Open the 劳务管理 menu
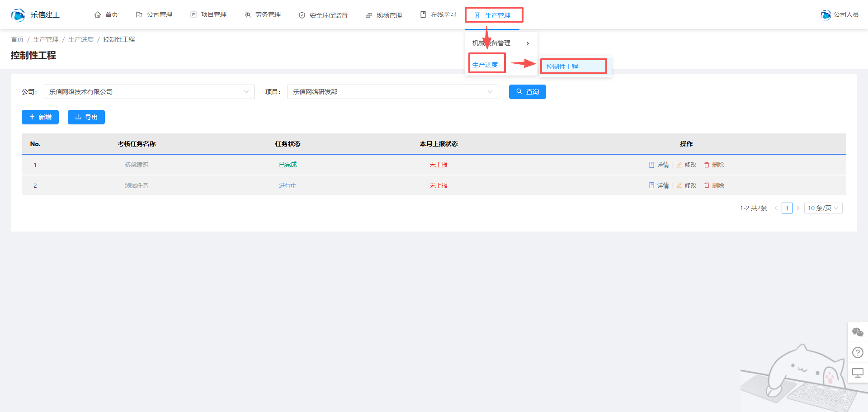 pyautogui.click(x=263, y=15)
